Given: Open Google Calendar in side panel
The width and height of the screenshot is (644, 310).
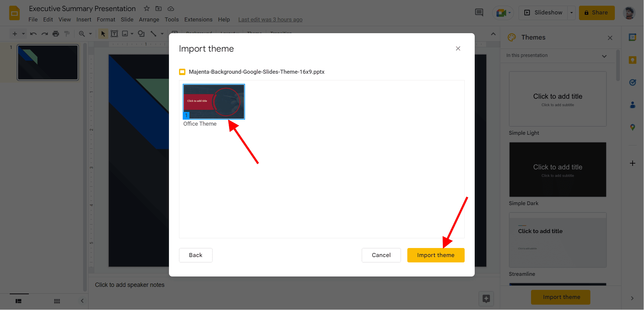Looking at the screenshot, I should (632, 38).
